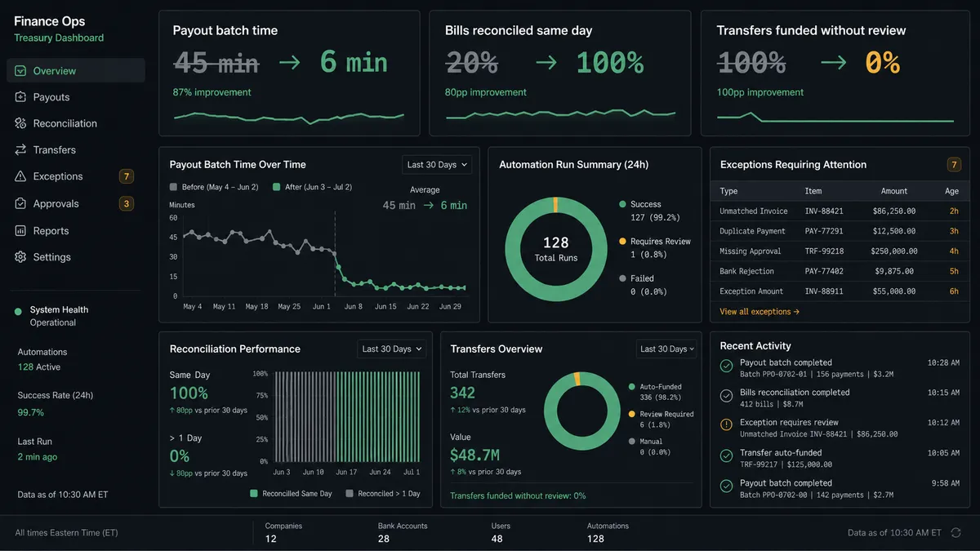Image resolution: width=980 pixels, height=551 pixels.
Task: Click the $250,000.00 amount cell
Action: click(x=893, y=251)
